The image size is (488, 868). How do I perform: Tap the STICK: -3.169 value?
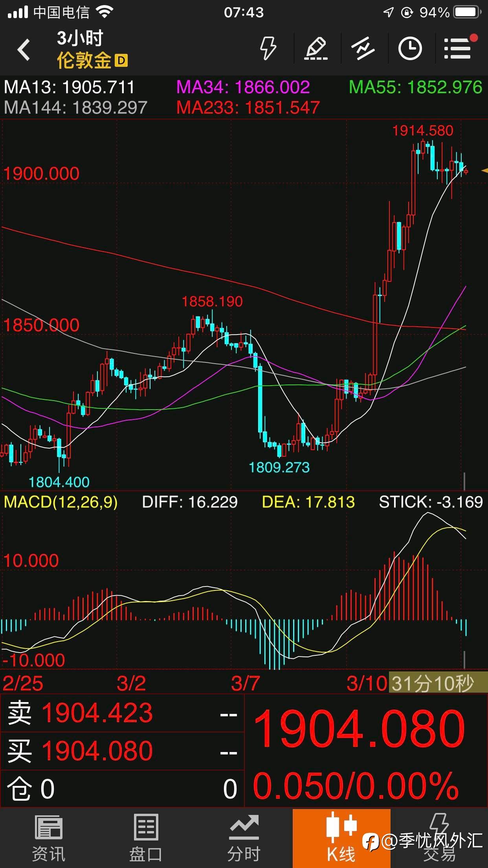tap(431, 502)
